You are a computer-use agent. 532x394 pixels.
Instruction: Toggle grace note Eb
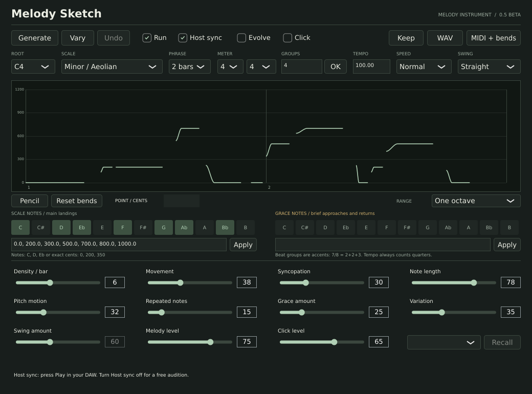click(x=346, y=227)
